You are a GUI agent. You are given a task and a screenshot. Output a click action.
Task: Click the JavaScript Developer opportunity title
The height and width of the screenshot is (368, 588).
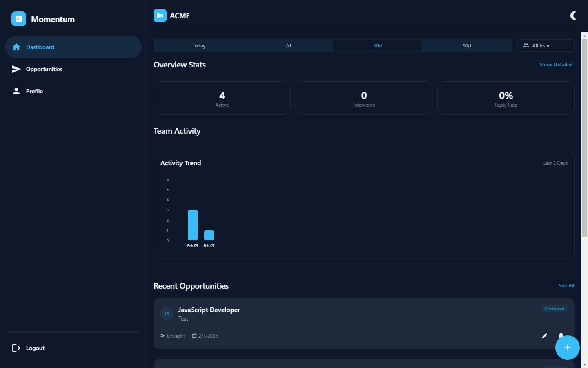(x=209, y=310)
